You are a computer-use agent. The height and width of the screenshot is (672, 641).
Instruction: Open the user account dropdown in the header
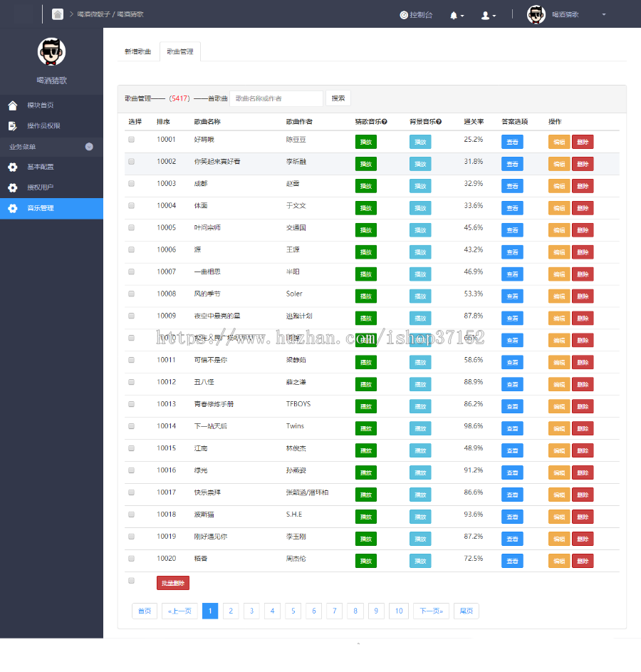click(x=488, y=15)
